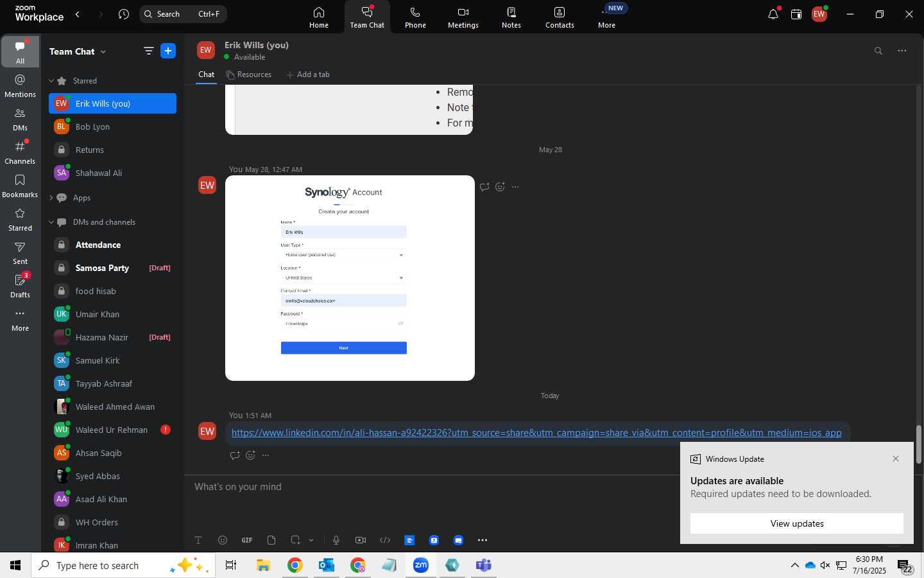Open Drafts in the sidebar
924x578 pixels.
point(20,286)
